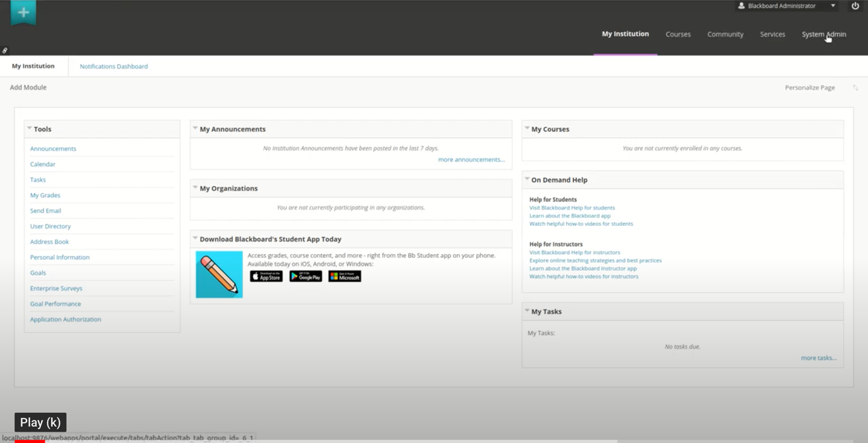Click Visit Blackboard Help for students

(572, 208)
